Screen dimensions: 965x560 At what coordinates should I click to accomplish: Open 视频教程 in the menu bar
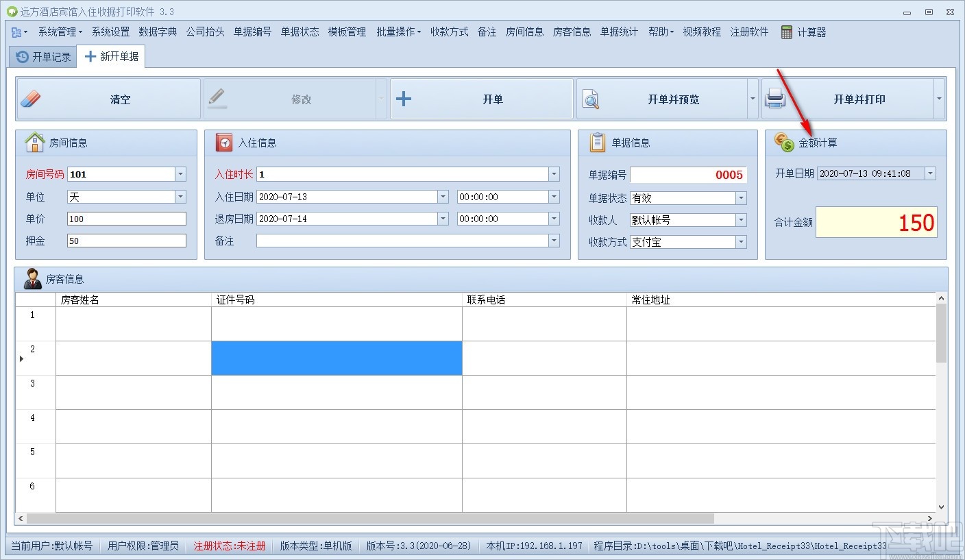click(702, 32)
